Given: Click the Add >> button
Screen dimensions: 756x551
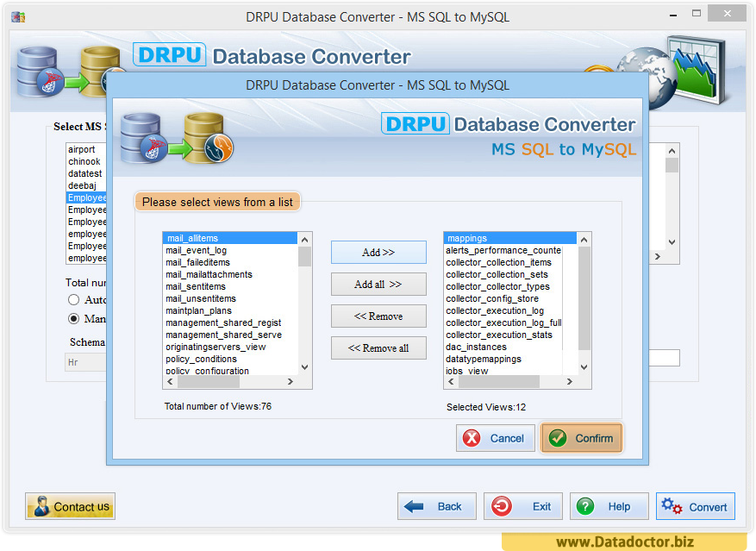Looking at the screenshot, I should [378, 253].
